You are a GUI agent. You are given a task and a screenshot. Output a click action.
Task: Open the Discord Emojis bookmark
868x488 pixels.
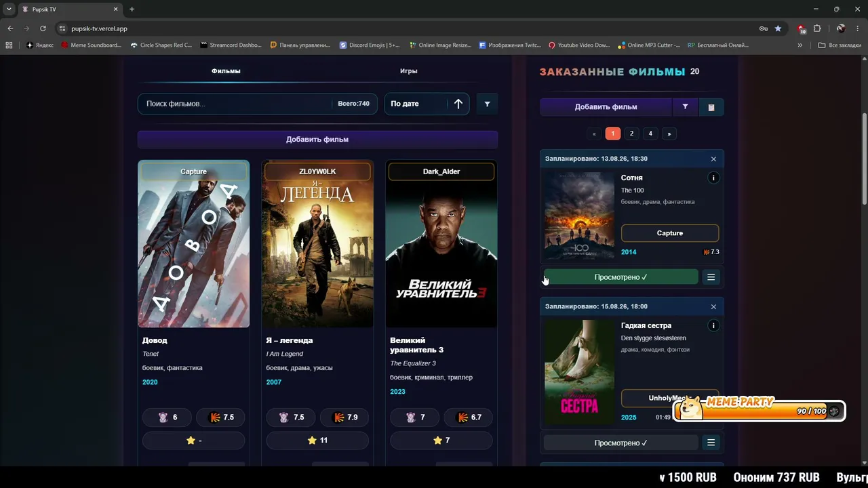coord(370,45)
